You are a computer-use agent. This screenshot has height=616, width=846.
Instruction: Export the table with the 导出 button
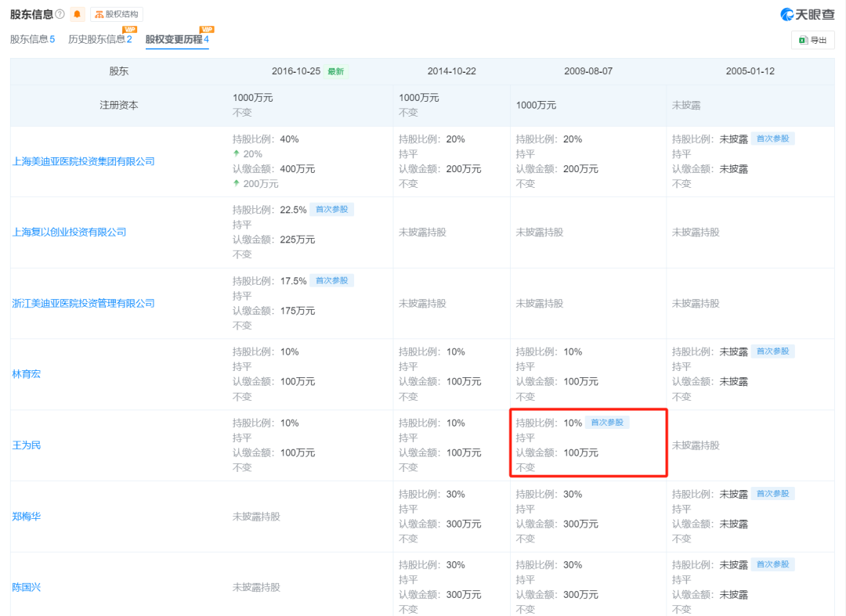[812, 40]
